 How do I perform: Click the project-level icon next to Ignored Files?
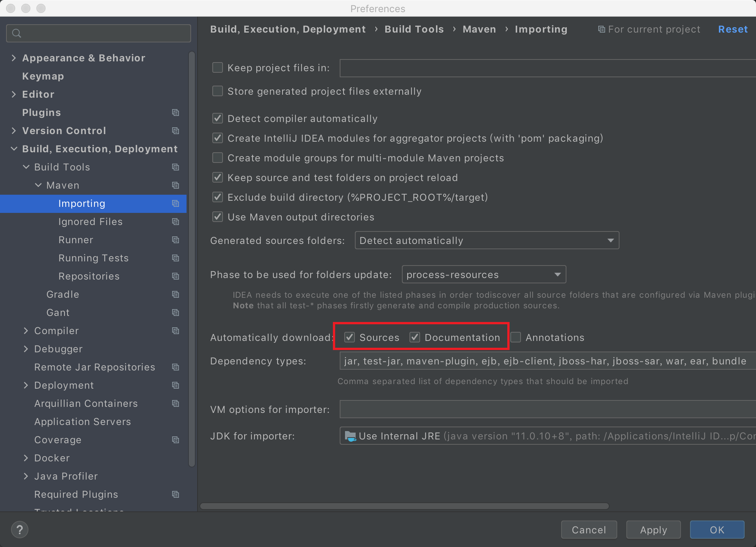[175, 222]
